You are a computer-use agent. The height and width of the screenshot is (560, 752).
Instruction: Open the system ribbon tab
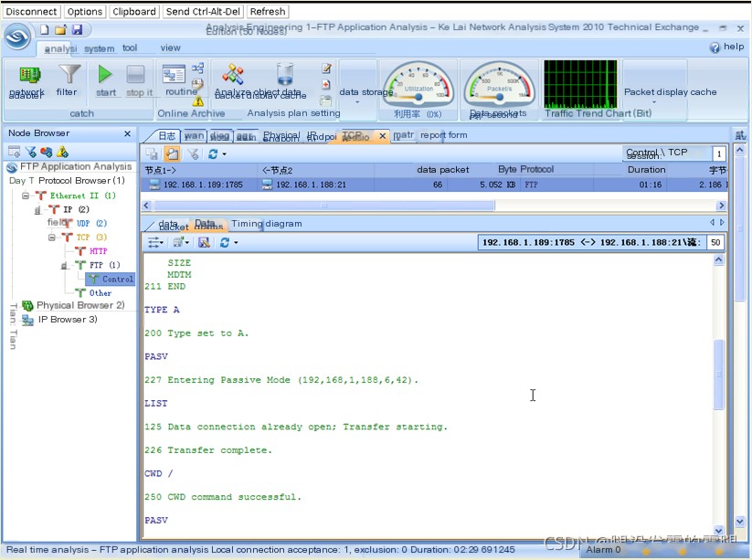100,48
